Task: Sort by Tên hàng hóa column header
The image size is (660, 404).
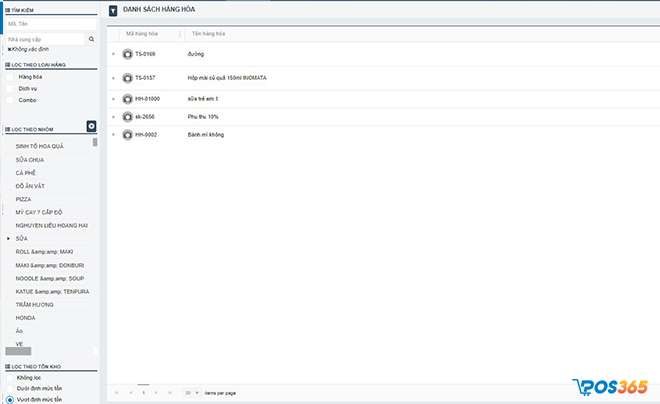Action: (208, 34)
